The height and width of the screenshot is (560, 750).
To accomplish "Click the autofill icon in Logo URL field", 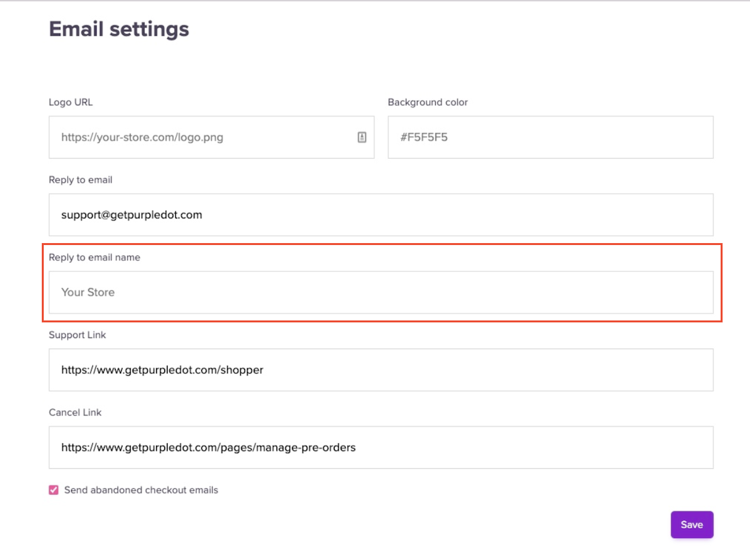I will 362,137.
